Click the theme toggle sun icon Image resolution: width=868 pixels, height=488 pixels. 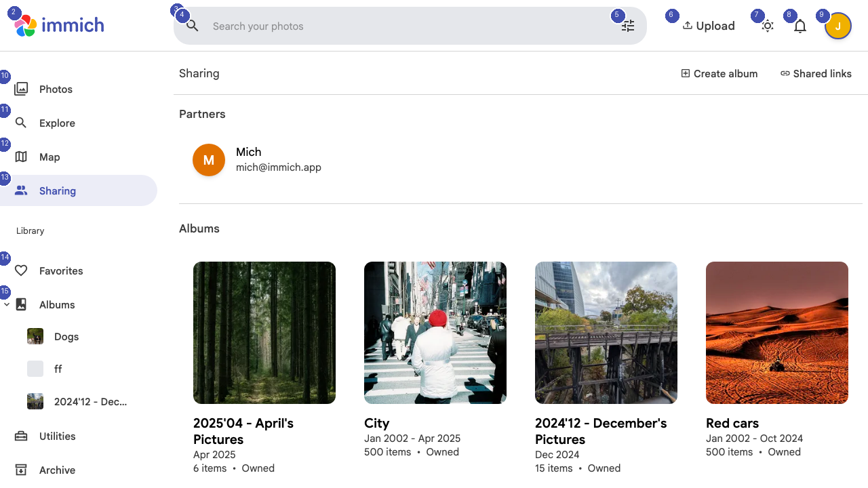(x=768, y=25)
